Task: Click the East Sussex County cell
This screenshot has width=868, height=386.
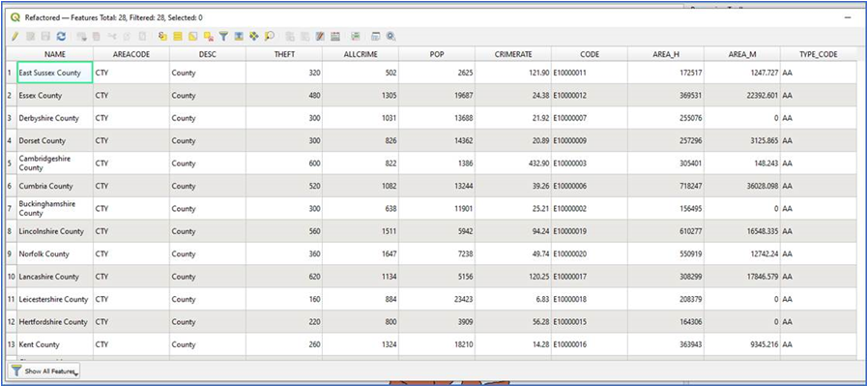Action: (x=55, y=73)
